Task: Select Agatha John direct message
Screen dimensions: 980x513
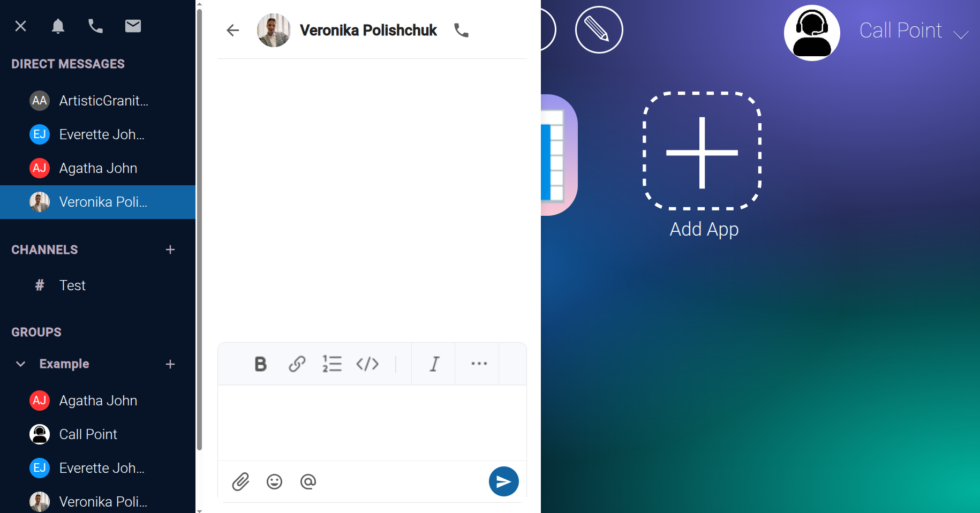Action: [97, 168]
